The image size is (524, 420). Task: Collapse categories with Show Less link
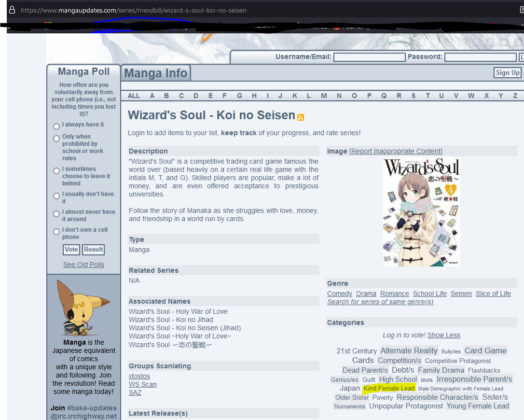tap(444, 335)
